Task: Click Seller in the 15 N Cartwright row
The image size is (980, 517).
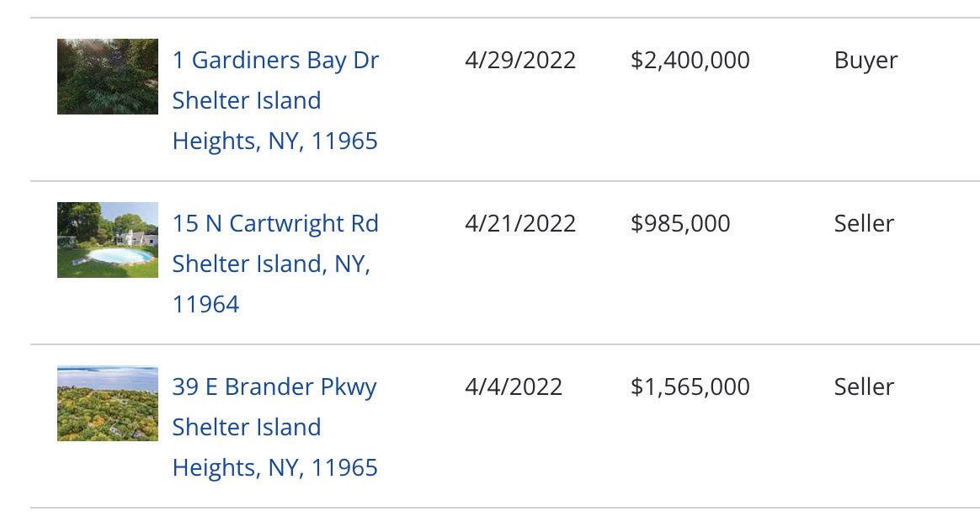Action: click(864, 223)
